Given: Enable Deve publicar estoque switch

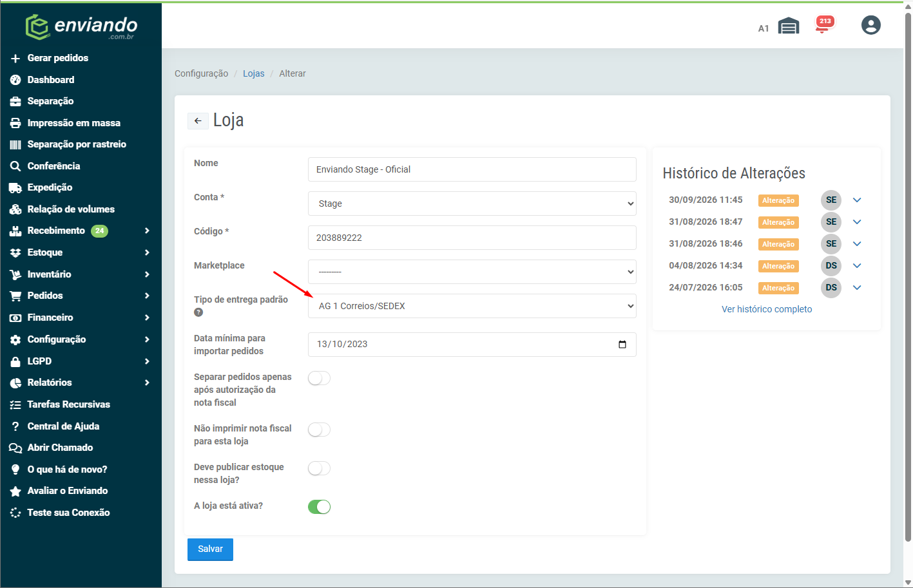Looking at the screenshot, I should (x=319, y=468).
